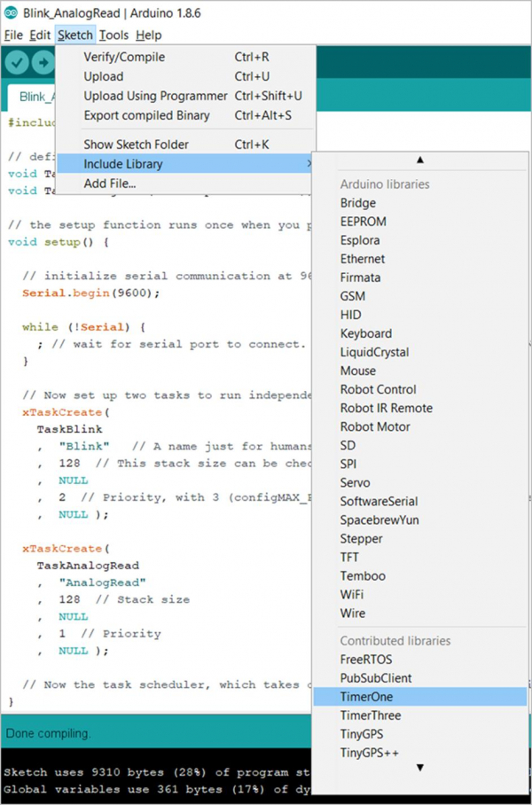This screenshot has width=532, height=805.
Task: Select Show Sketch Folder
Action: click(185, 145)
